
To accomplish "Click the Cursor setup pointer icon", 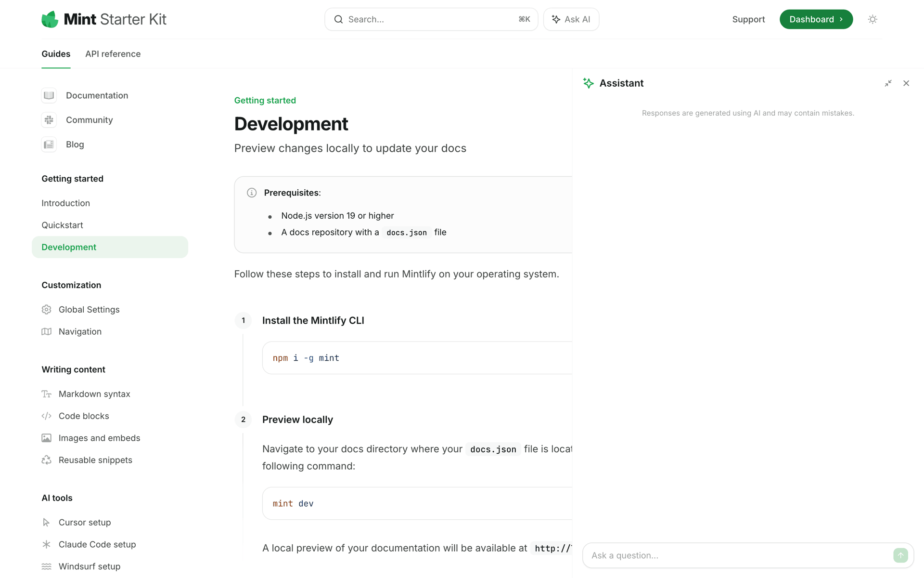I will click(x=46, y=523).
